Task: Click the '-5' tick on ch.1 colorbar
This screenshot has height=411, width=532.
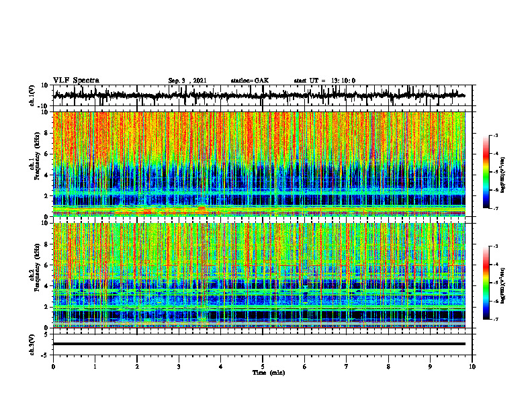Action: click(x=496, y=172)
